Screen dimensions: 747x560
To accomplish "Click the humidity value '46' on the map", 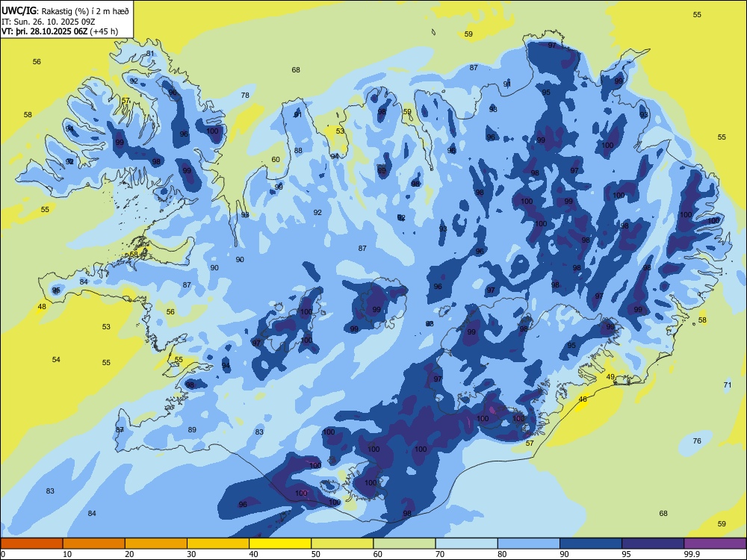I will [583, 399].
